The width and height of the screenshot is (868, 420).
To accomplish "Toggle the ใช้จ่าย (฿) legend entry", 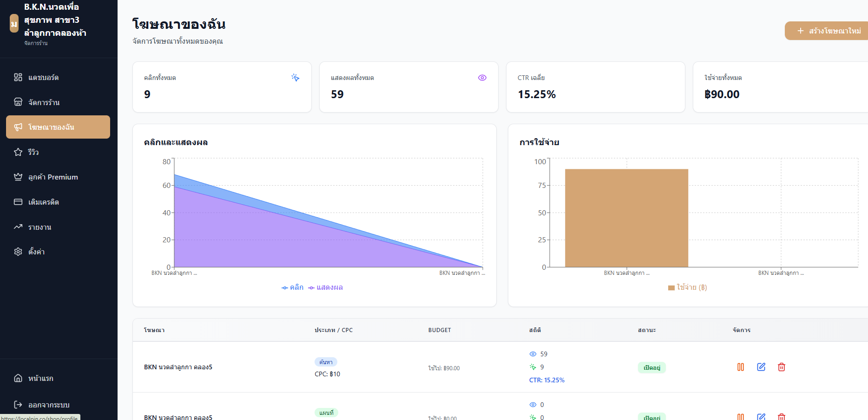I will pos(687,287).
